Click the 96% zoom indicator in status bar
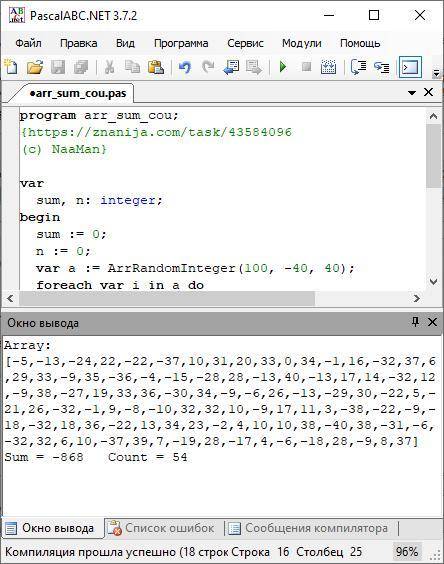444x564 pixels. point(407,552)
